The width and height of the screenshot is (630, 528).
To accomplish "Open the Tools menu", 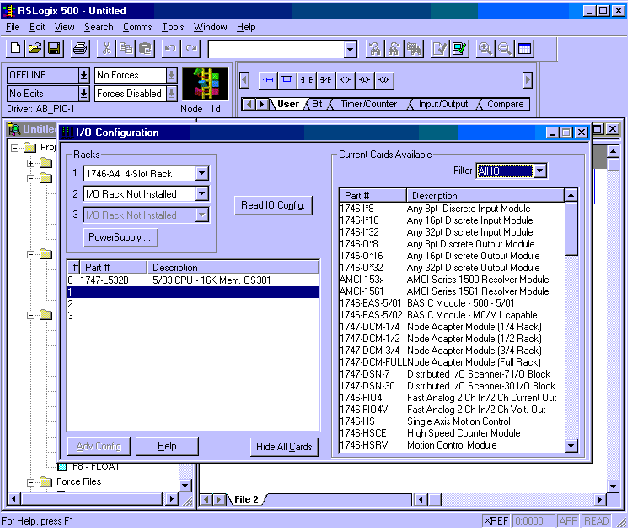I will coord(173,27).
